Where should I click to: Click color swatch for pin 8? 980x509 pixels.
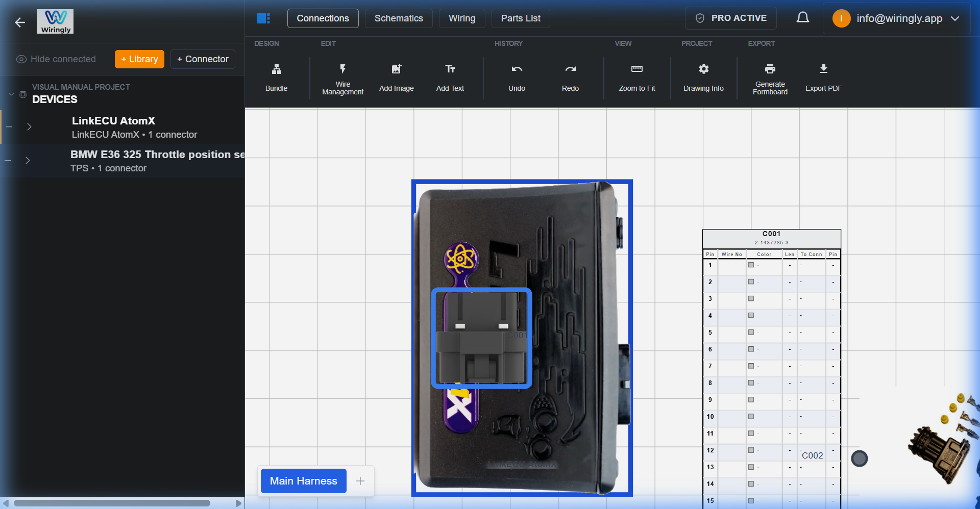(751, 383)
